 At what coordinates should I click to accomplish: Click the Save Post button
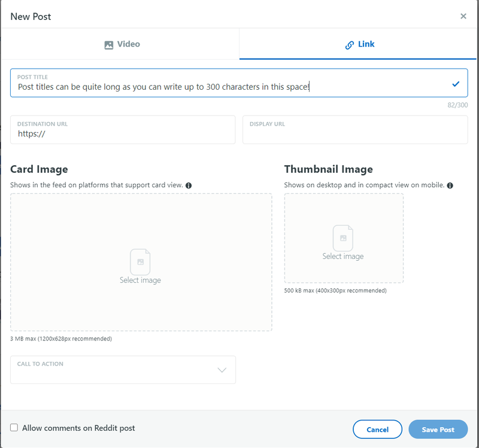tap(438, 429)
